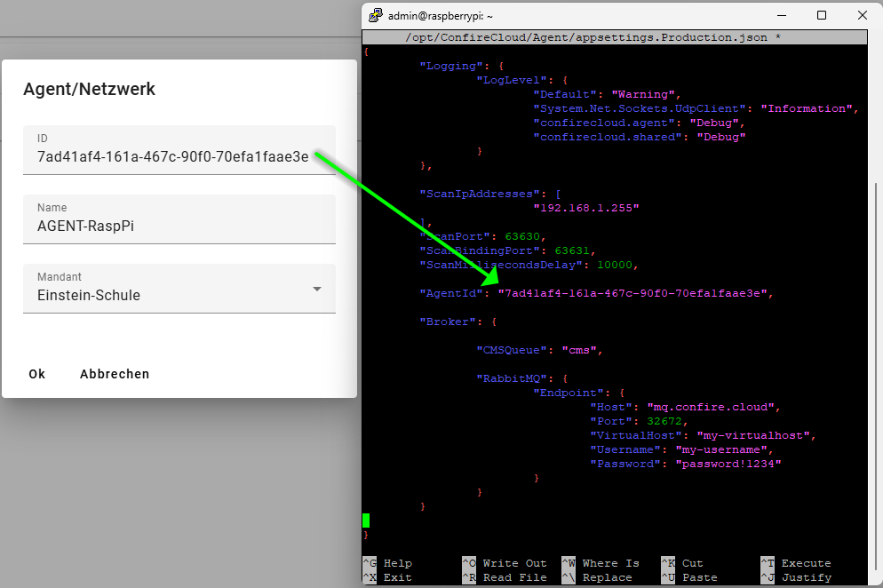Click the ^R Read File shortcut
The height and width of the screenshot is (588, 883).
[x=503, y=577]
